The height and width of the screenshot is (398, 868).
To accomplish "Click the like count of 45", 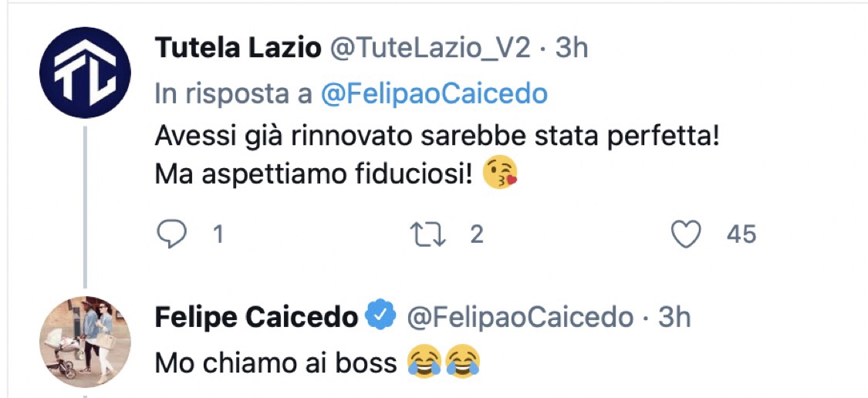I will click(741, 234).
